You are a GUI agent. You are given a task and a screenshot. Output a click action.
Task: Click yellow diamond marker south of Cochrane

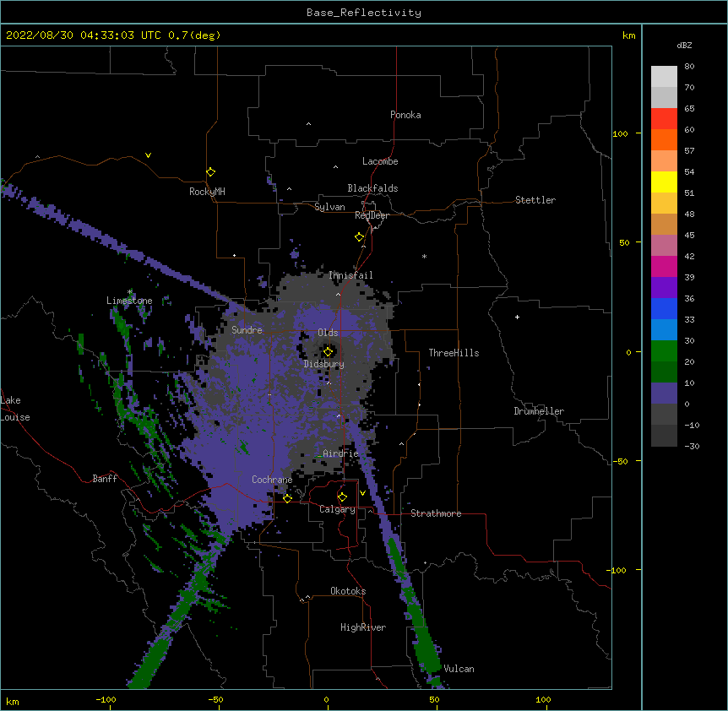(x=287, y=498)
